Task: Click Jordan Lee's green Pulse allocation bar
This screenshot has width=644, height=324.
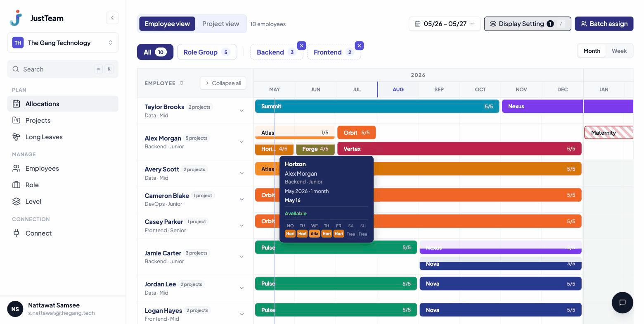Action: (x=336, y=283)
